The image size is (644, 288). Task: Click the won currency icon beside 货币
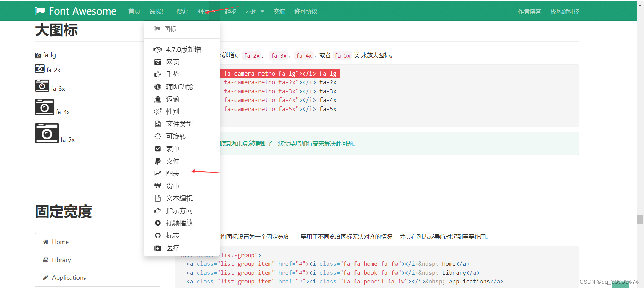(158, 186)
